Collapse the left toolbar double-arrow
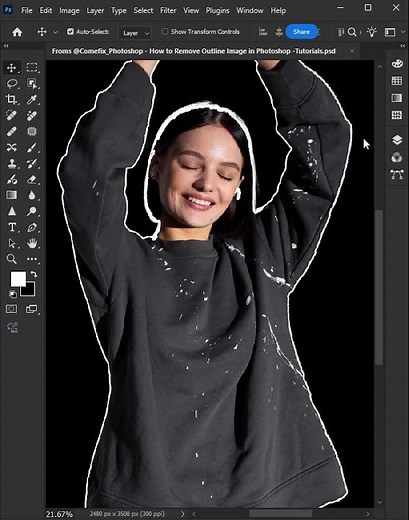Screen dimensions: 409x520 pos(6,46)
